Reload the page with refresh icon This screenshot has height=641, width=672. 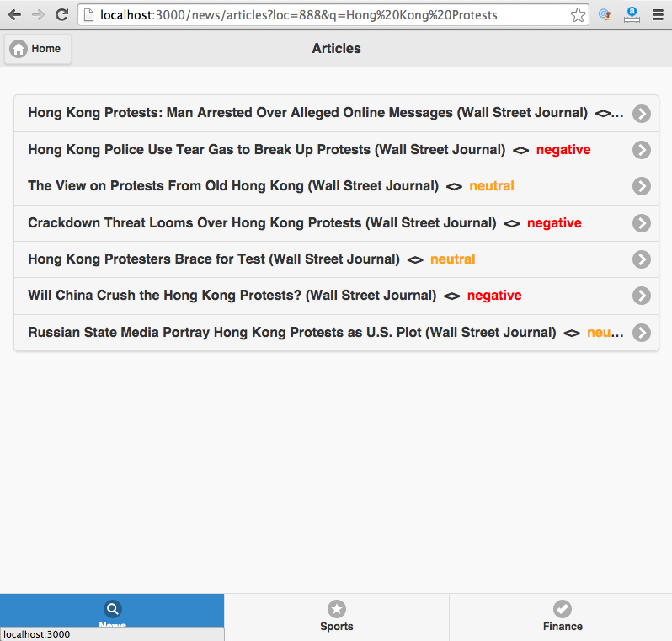pyautogui.click(x=62, y=15)
